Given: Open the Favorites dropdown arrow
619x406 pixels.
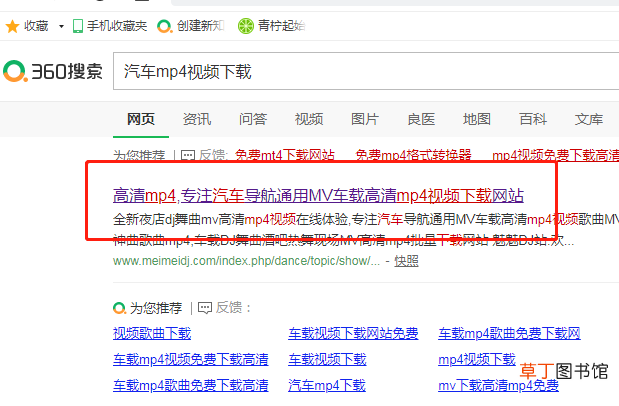Looking at the screenshot, I should click(x=61, y=26).
